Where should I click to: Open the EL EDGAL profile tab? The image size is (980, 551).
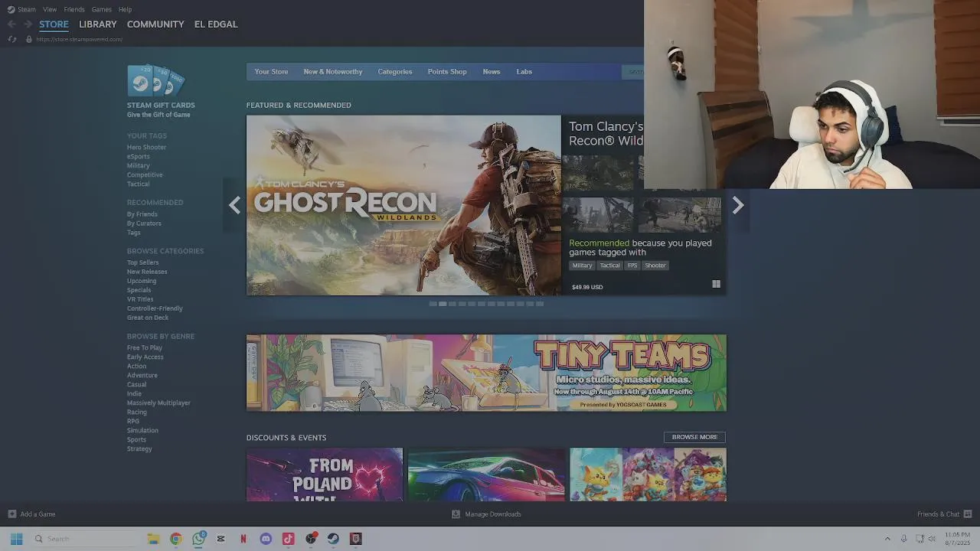point(216,24)
